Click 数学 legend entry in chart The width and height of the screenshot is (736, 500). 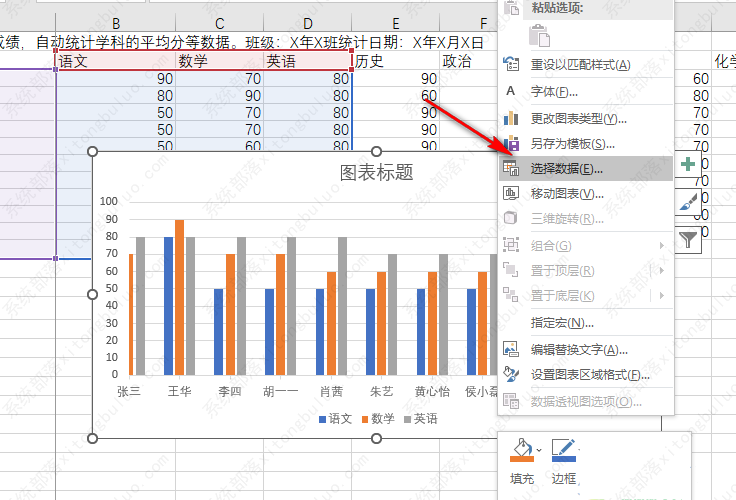point(378,419)
